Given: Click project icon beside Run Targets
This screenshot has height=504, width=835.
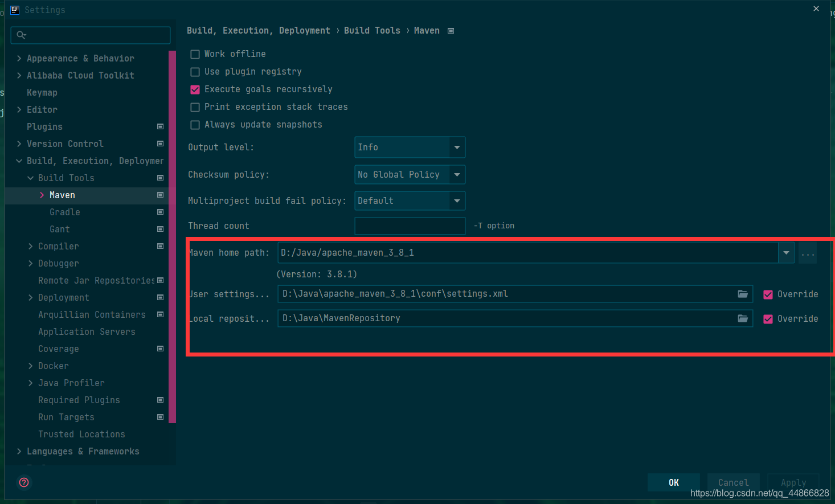Looking at the screenshot, I should tap(160, 417).
